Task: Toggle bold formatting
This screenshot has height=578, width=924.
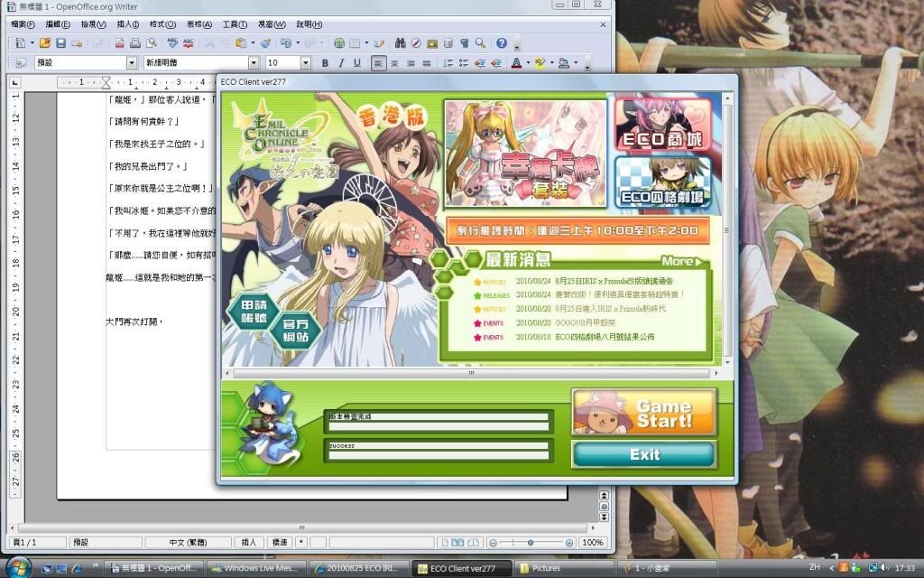Action: click(325, 63)
